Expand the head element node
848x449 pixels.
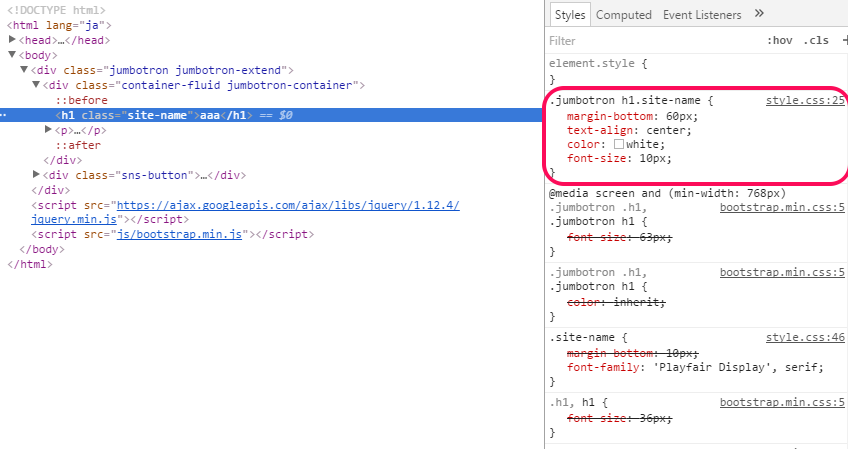pyautogui.click(x=12, y=40)
